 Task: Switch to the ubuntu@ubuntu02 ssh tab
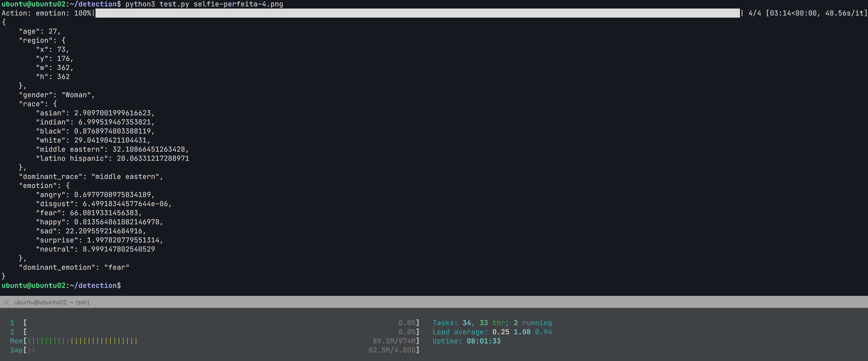(x=50, y=302)
